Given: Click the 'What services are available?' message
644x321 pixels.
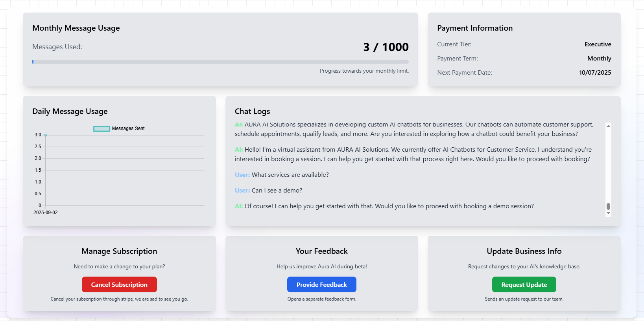Looking at the screenshot, I should click(290, 175).
